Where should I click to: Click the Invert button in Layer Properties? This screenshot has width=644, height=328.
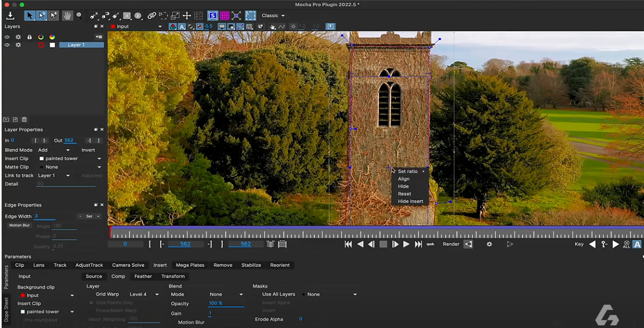(x=89, y=150)
